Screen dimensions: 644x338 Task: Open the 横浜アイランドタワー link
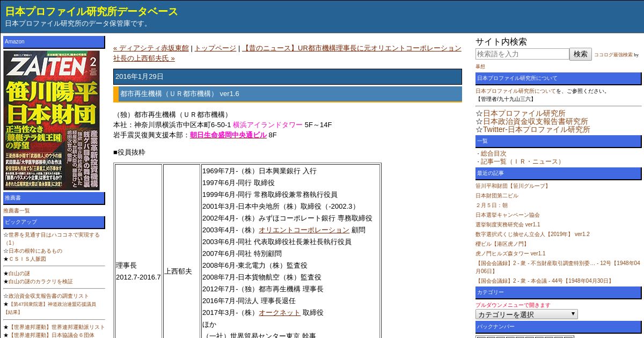pyautogui.click(x=268, y=124)
